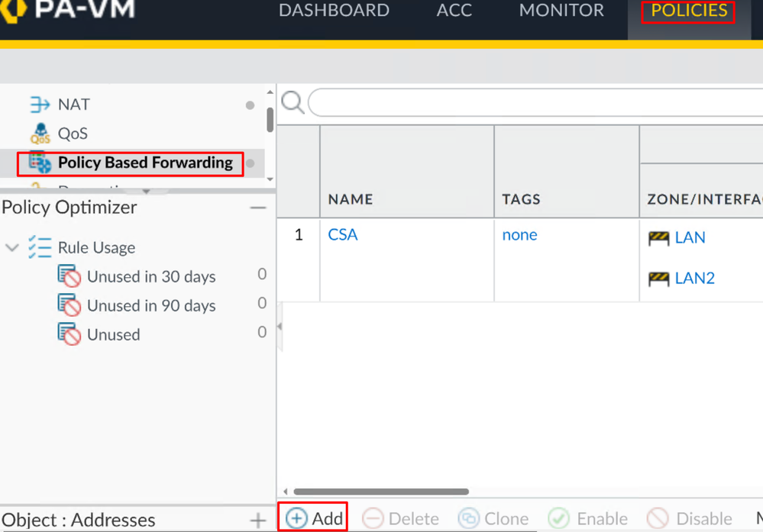
Task: Click the Enable button
Action: [588, 519]
